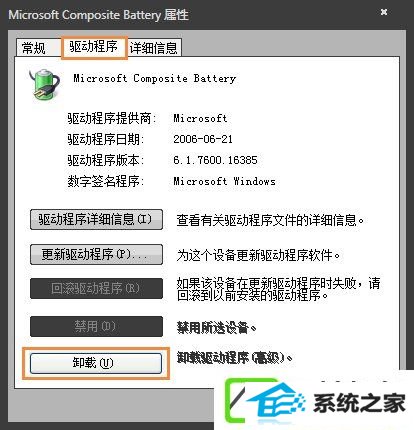Click the Microsoft Windows signer text
414x430 pixels.
click(x=225, y=181)
